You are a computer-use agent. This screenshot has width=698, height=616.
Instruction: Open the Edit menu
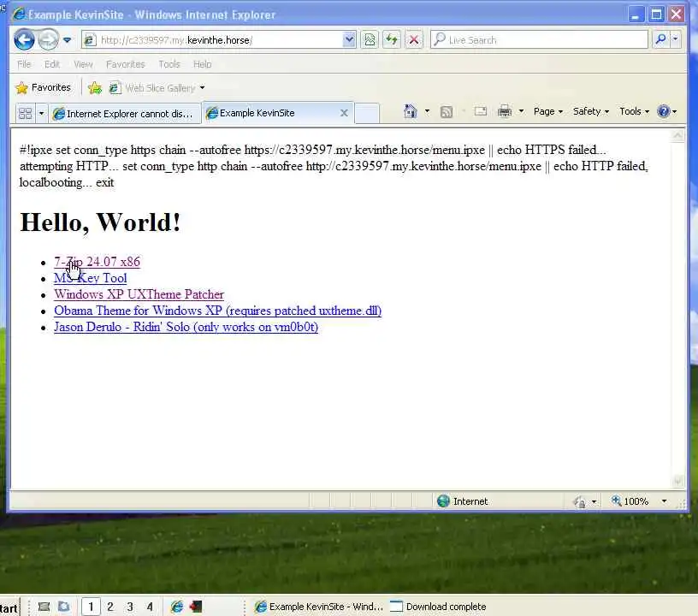tap(52, 64)
